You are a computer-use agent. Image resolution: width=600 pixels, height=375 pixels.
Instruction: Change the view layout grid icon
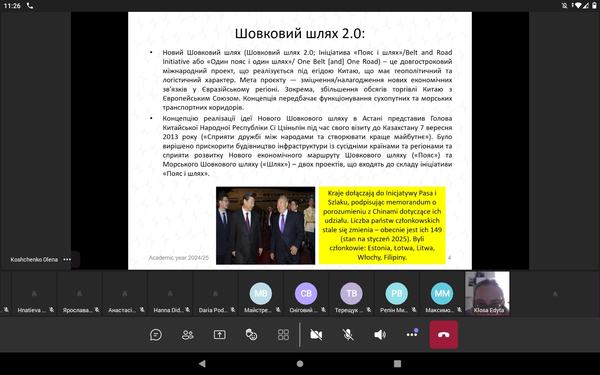click(x=283, y=335)
